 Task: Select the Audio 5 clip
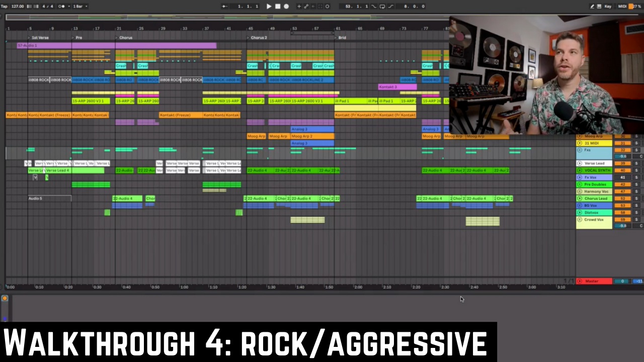[x=49, y=199]
